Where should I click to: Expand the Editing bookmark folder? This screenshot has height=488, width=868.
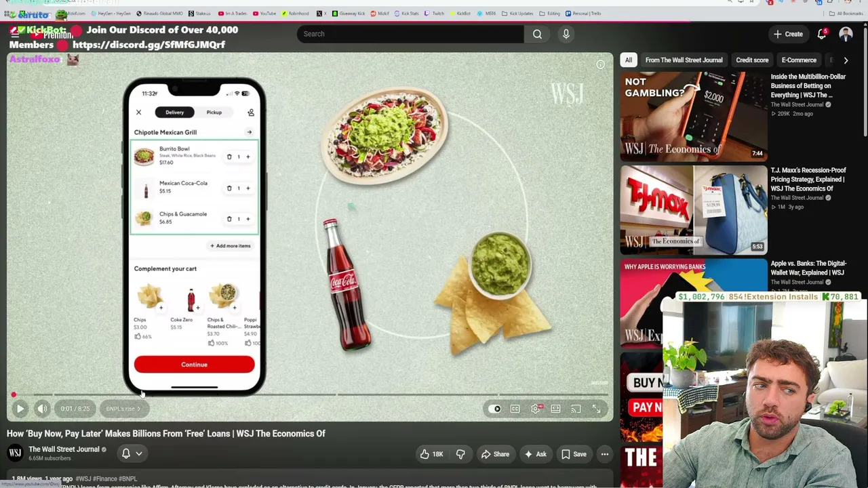pyautogui.click(x=550, y=14)
